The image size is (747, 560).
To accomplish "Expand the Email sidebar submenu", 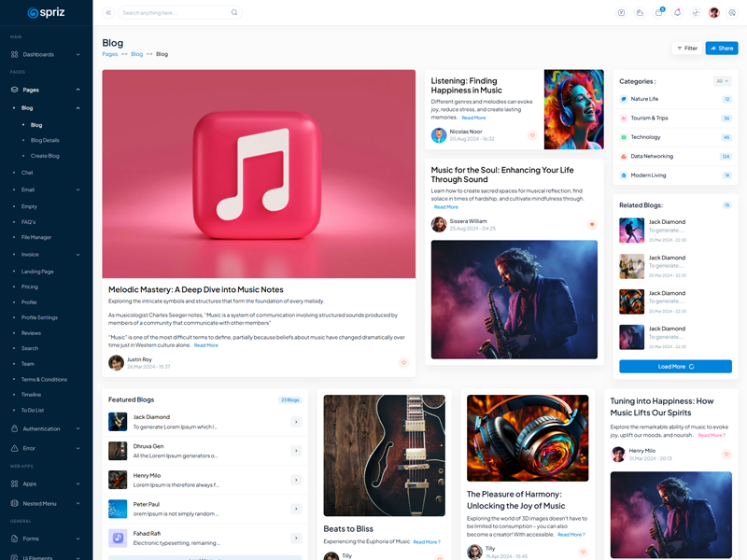I will pyautogui.click(x=46, y=189).
